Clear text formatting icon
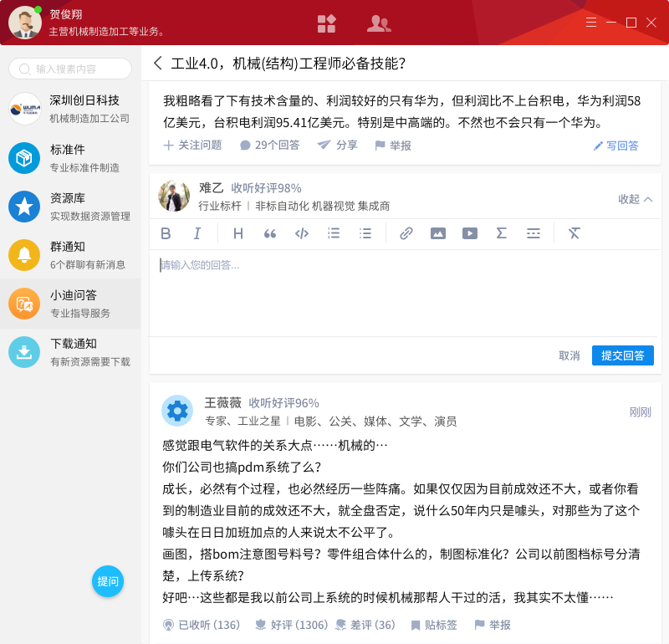This screenshot has width=669, height=644. coord(574,233)
